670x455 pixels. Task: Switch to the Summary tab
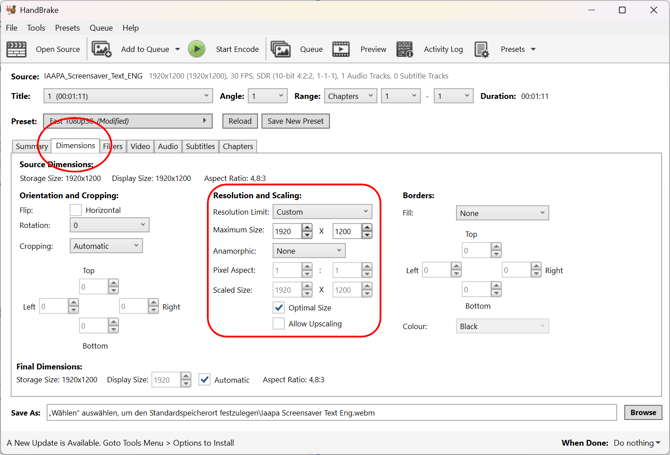click(32, 146)
